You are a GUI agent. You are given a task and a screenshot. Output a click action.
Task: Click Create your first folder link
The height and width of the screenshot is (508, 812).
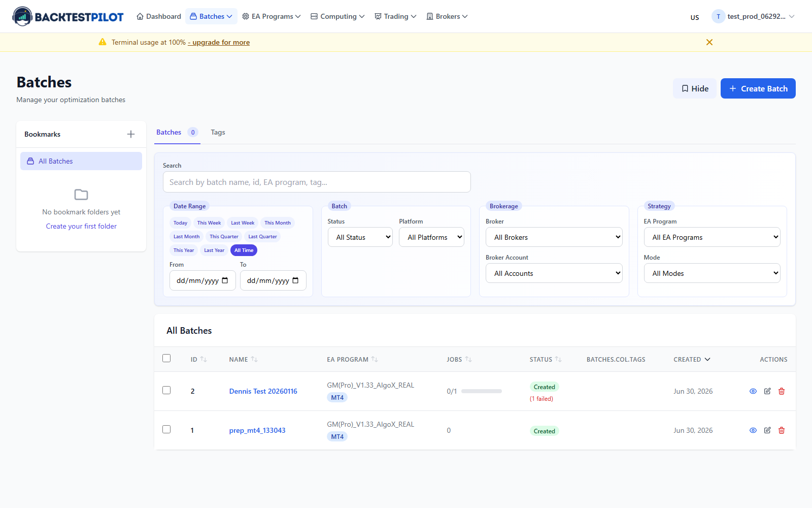point(81,226)
